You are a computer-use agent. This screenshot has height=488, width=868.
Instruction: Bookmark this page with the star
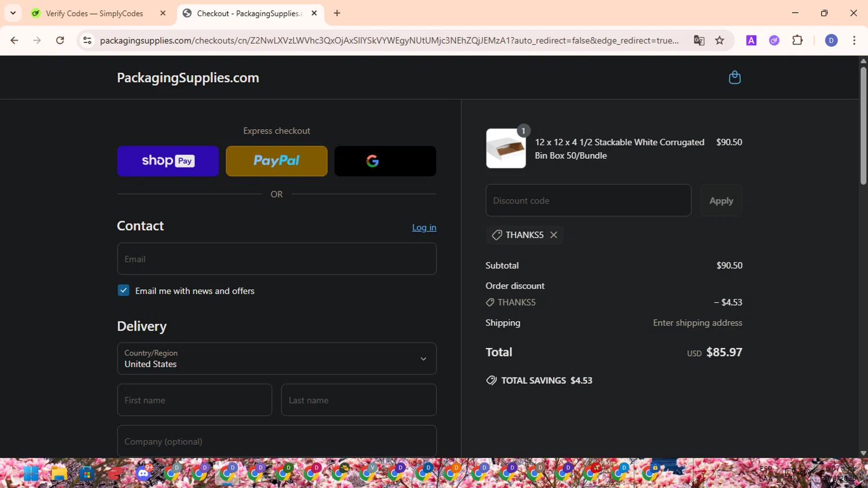(x=720, y=41)
